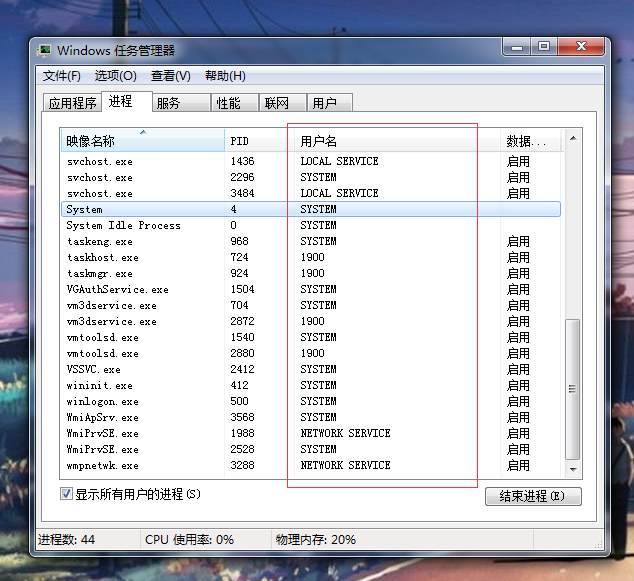This screenshot has width=634, height=581.
Task: Sort by 映像名称 column header
Action: [x=143, y=141]
